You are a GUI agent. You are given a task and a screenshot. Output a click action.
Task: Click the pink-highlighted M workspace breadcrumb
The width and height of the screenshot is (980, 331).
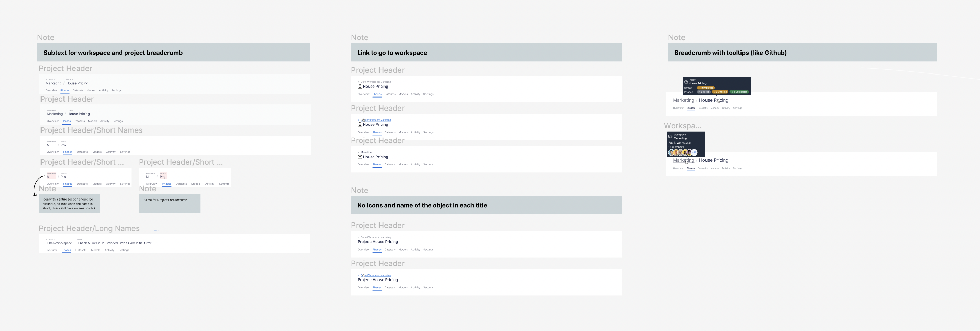pos(49,177)
